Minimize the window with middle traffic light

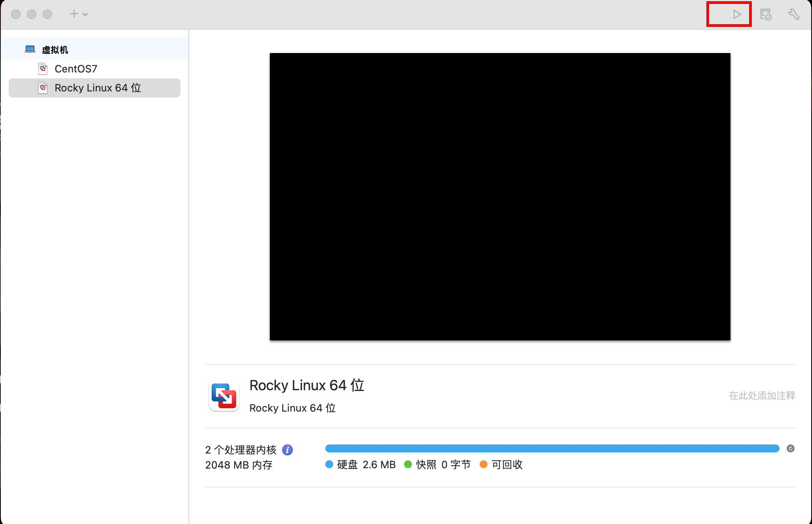pos(32,14)
